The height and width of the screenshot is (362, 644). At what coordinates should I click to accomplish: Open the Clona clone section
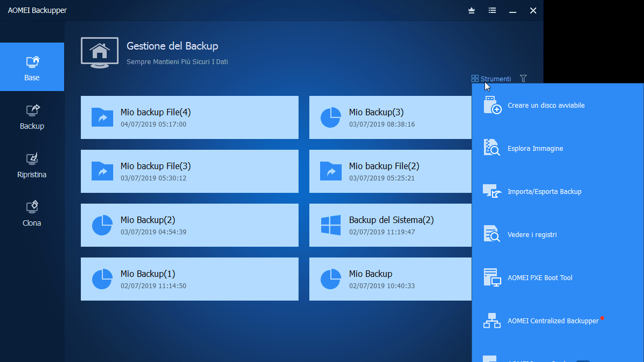[x=32, y=213]
